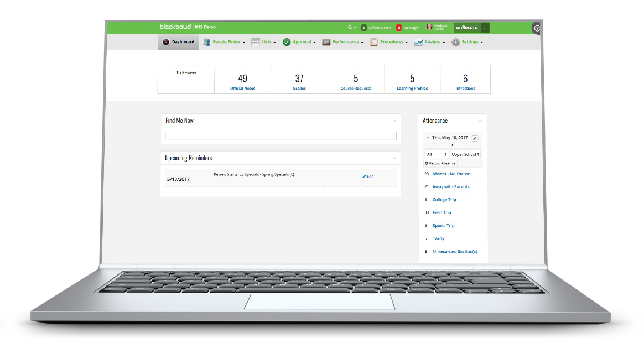Open Lists via its grid icon
The image size is (644, 353).
[255, 41]
